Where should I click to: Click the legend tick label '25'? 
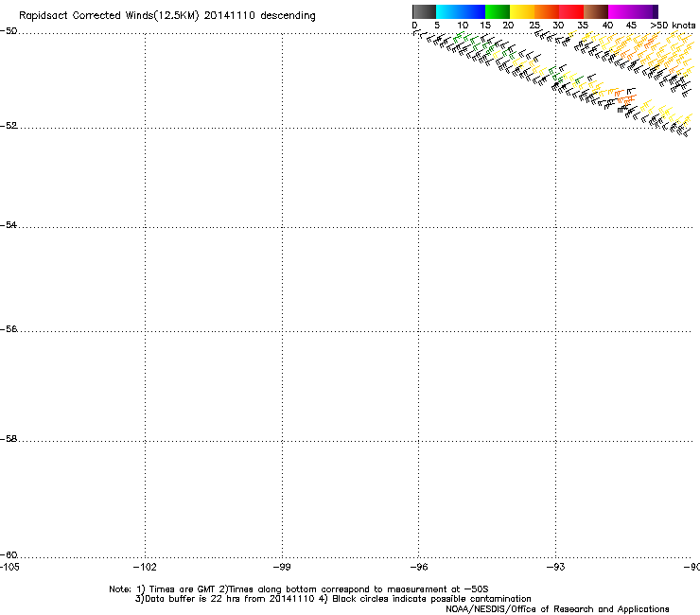pyautogui.click(x=534, y=26)
